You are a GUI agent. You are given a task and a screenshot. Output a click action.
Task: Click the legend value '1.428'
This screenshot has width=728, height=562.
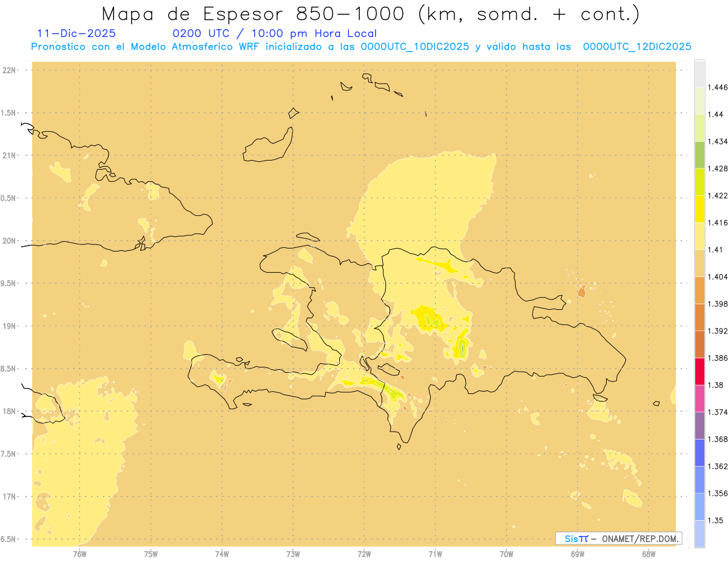(x=718, y=169)
